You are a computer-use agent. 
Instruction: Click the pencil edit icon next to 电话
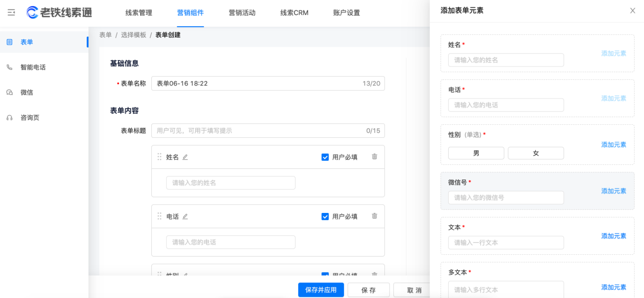[x=185, y=216]
